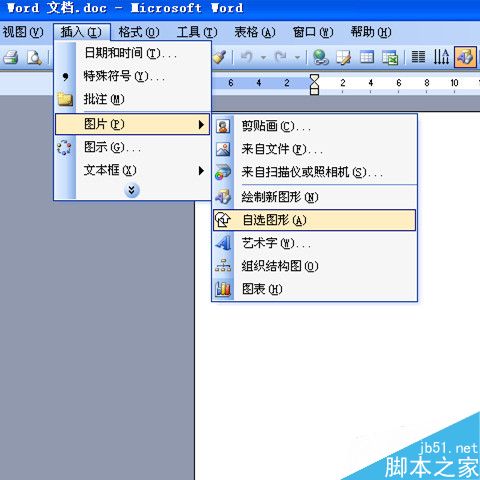This screenshot has height=480, width=480.
Task: Click the bar chart icon
Action: pos(223,289)
